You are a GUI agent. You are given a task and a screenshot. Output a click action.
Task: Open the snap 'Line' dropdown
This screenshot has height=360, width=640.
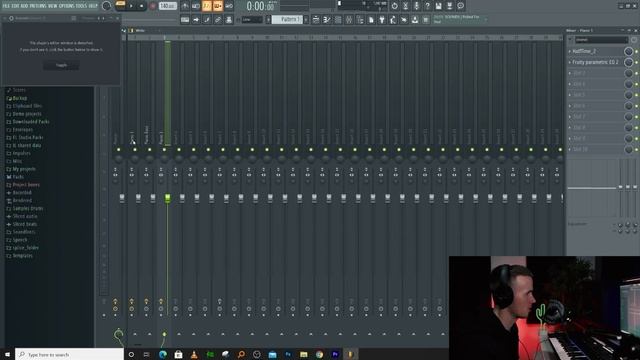(x=252, y=20)
